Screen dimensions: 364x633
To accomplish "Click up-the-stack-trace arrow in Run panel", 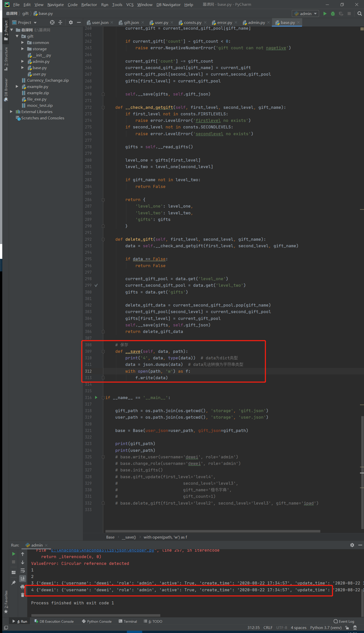I will (x=23, y=554).
